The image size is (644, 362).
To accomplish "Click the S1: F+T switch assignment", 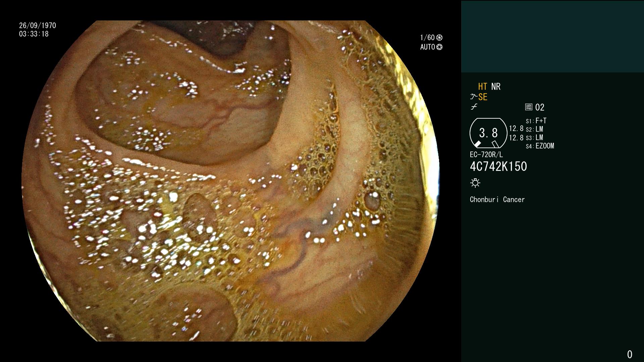I will coord(536,121).
